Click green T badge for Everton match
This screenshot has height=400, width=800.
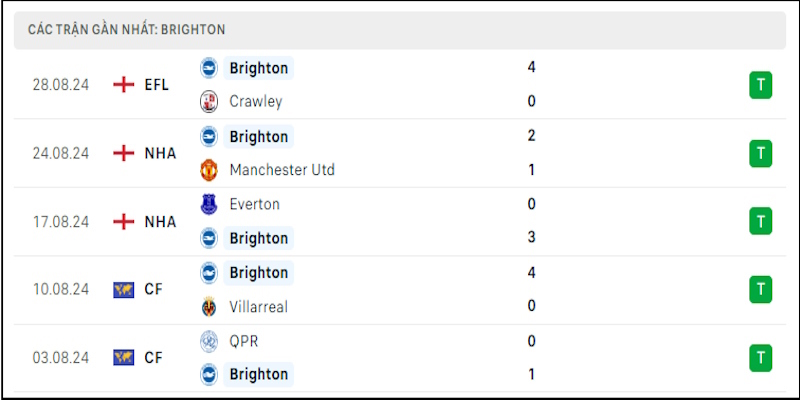point(761,221)
